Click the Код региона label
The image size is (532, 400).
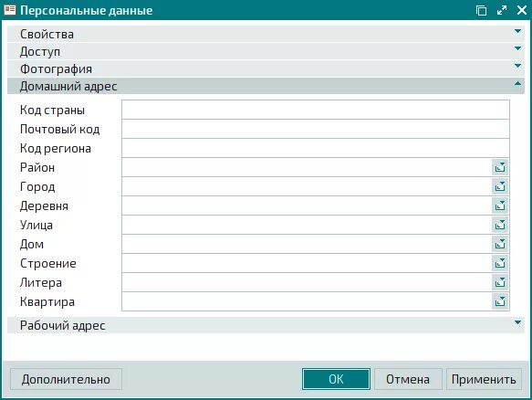point(56,148)
